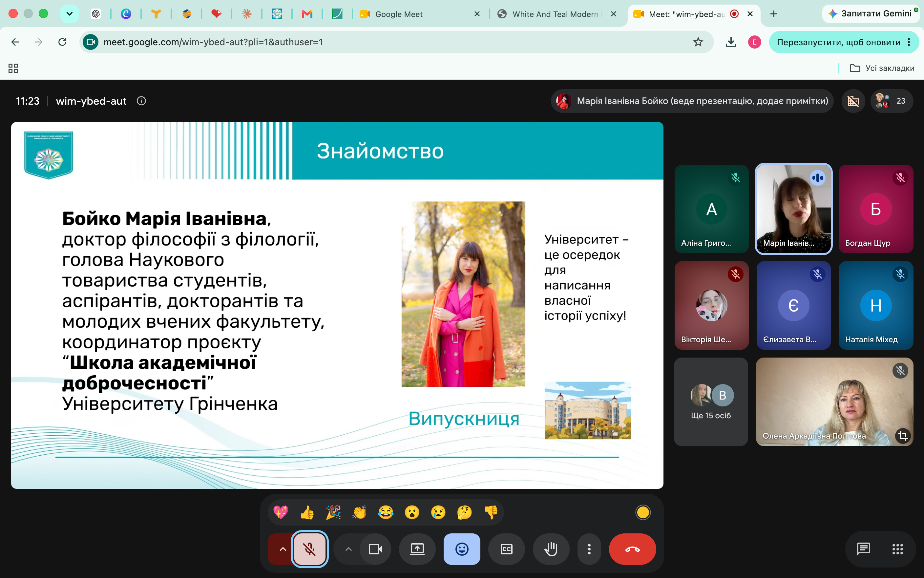Send the surprised face reaction

[412, 512]
